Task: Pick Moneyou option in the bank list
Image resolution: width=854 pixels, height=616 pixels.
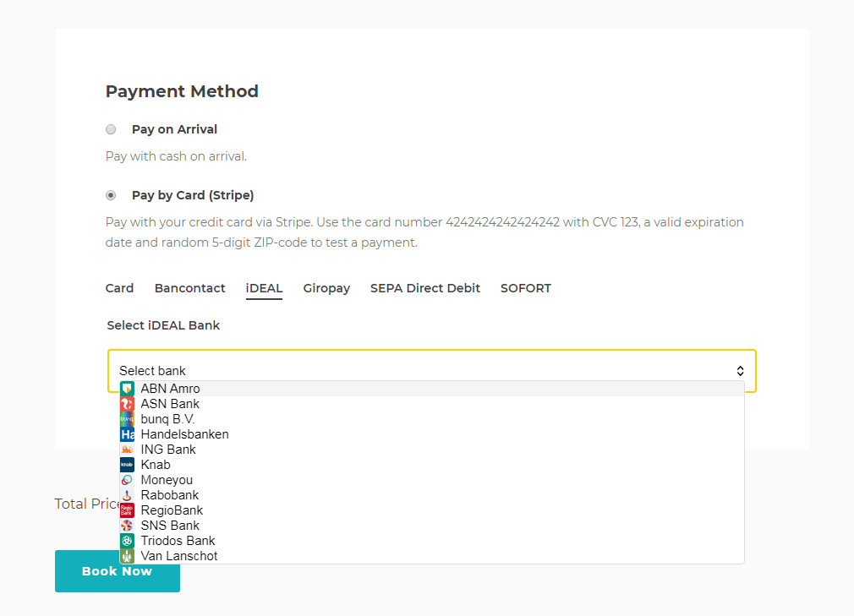Action: pyautogui.click(x=167, y=480)
